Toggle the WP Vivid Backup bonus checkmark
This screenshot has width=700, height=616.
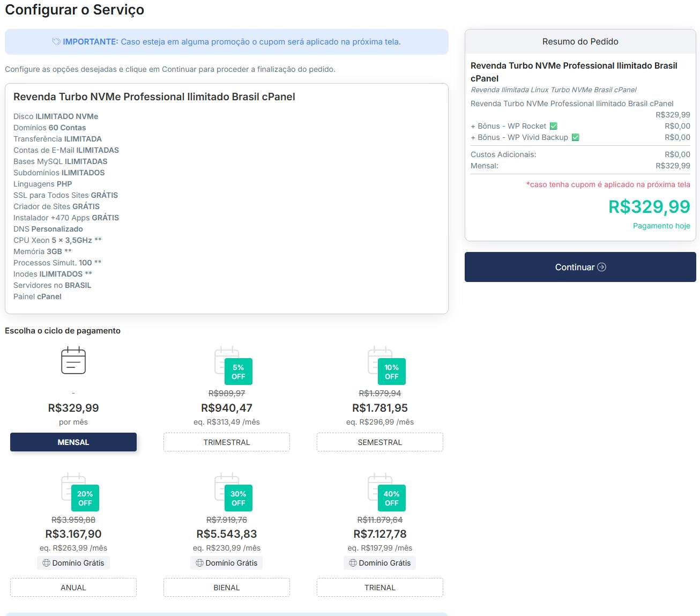pyautogui.click(x=575, y=137)
